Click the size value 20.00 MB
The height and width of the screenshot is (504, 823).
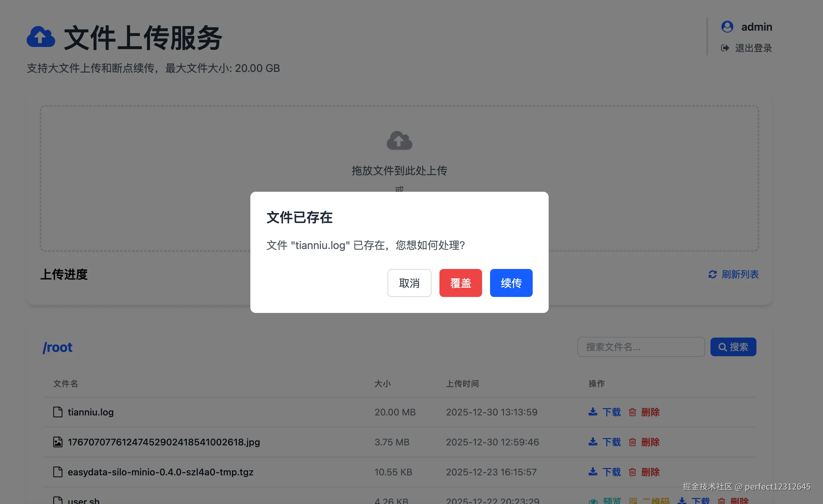click(x=395, y=412)
